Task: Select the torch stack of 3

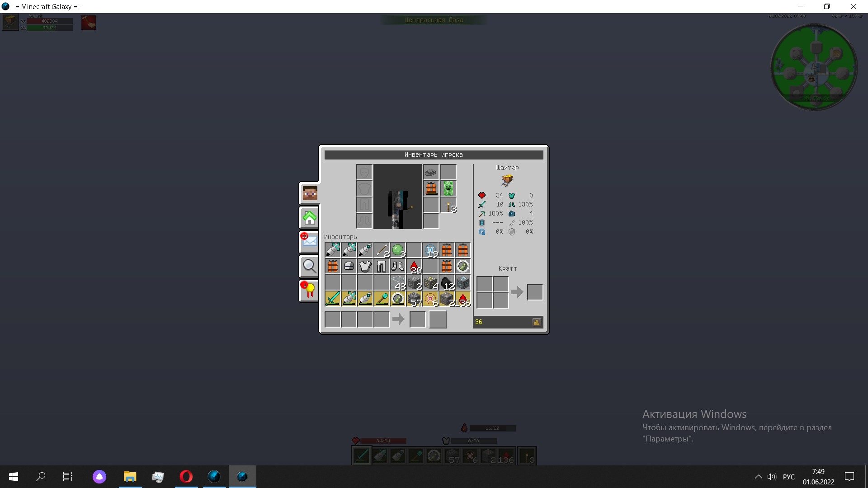Action: pyautogui.click(x=448, y=205)
